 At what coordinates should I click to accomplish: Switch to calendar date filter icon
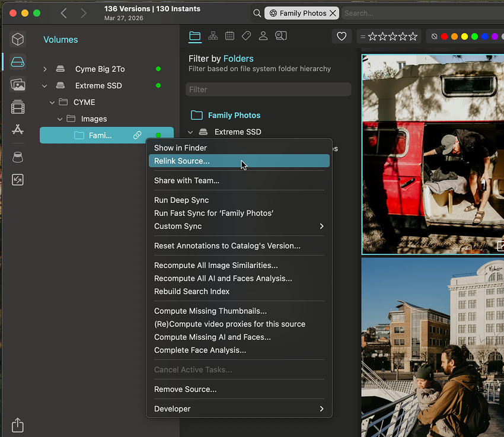tap(229, 36)
